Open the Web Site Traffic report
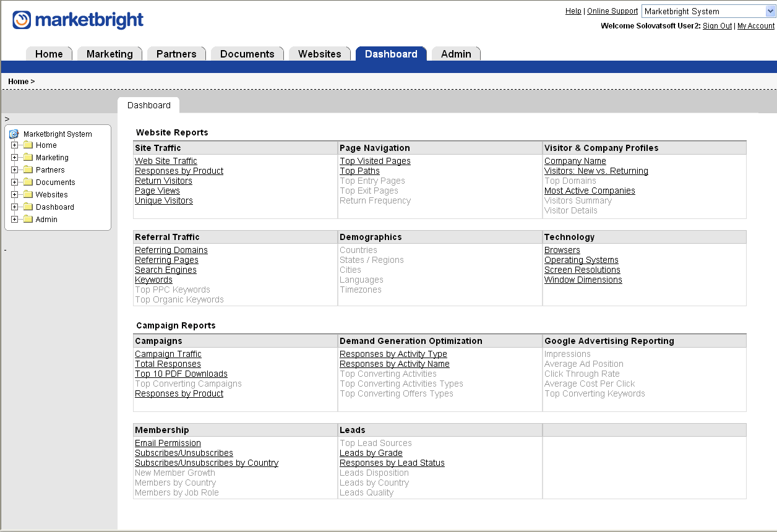 click(166, 161)
